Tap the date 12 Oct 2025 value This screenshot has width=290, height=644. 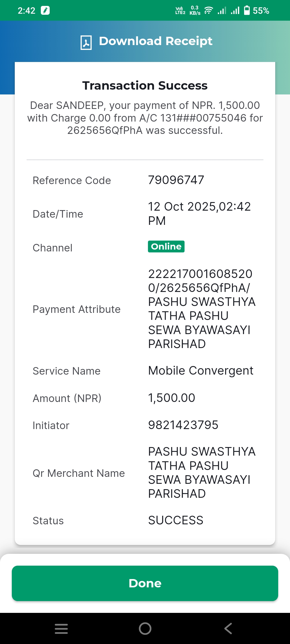pos(200,214)
